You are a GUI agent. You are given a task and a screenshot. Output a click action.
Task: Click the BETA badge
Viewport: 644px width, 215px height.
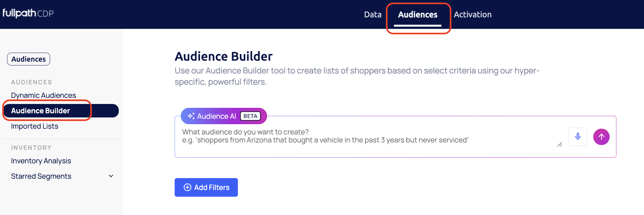(250, 116)
